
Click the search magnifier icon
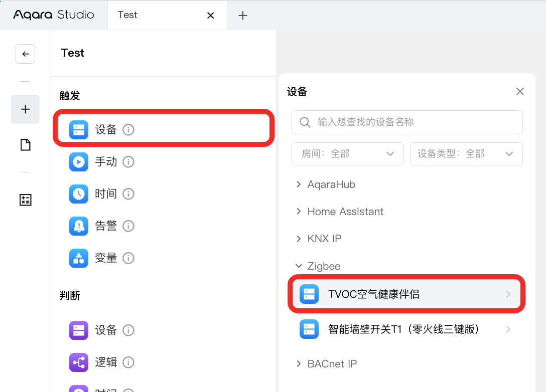[305, 122]
